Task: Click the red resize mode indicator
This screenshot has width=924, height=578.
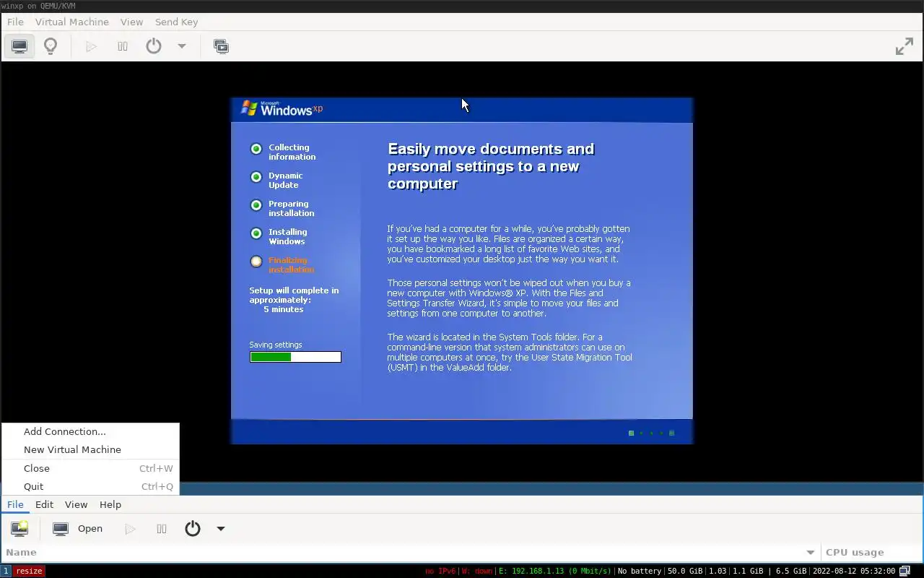Action: pos(29,571)
